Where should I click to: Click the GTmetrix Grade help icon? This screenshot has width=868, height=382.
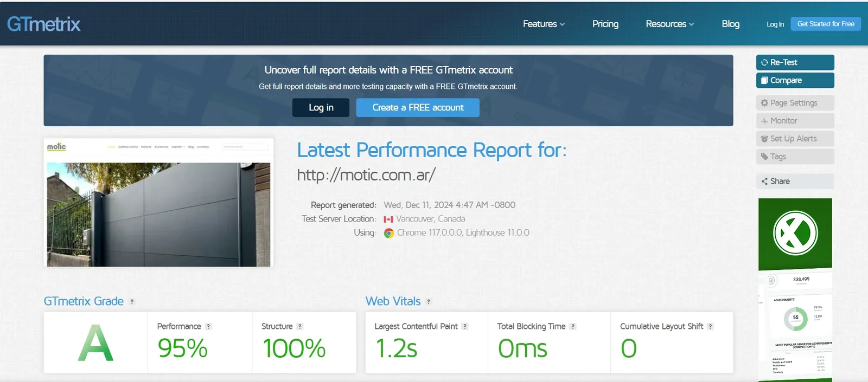[x=132, y=302]
